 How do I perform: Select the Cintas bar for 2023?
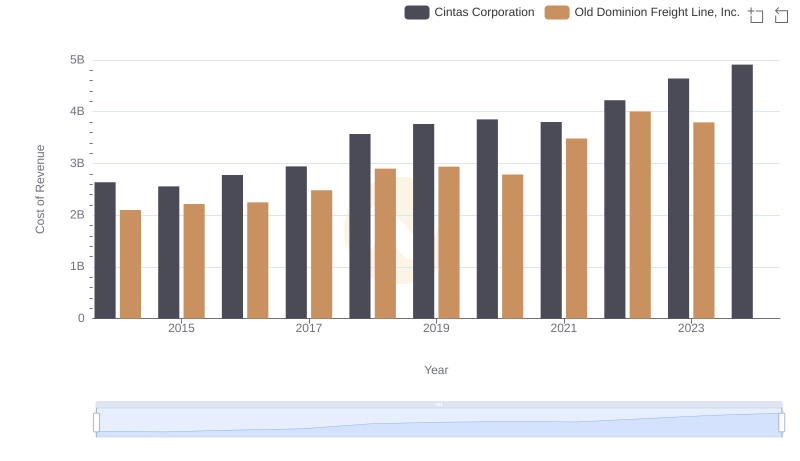coord(678,198)
